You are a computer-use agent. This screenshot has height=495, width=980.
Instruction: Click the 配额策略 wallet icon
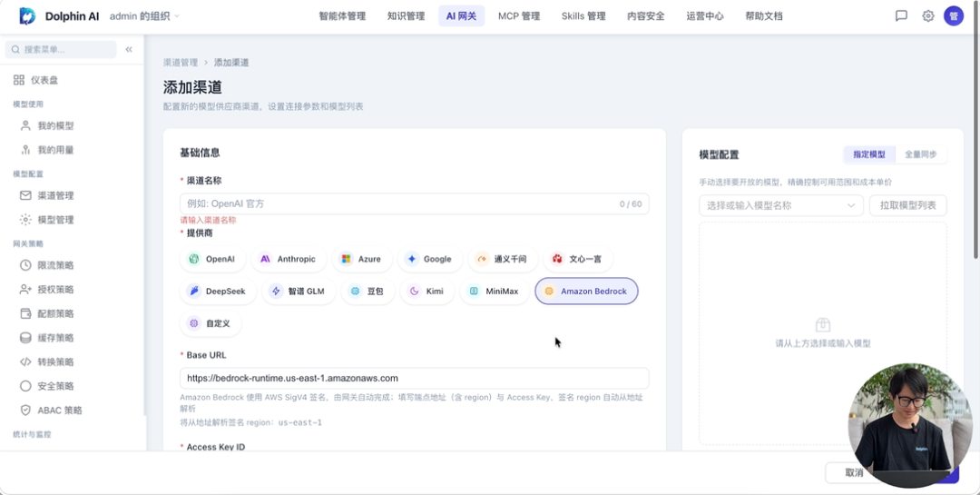pyautogui.click(x=25, y=313)
